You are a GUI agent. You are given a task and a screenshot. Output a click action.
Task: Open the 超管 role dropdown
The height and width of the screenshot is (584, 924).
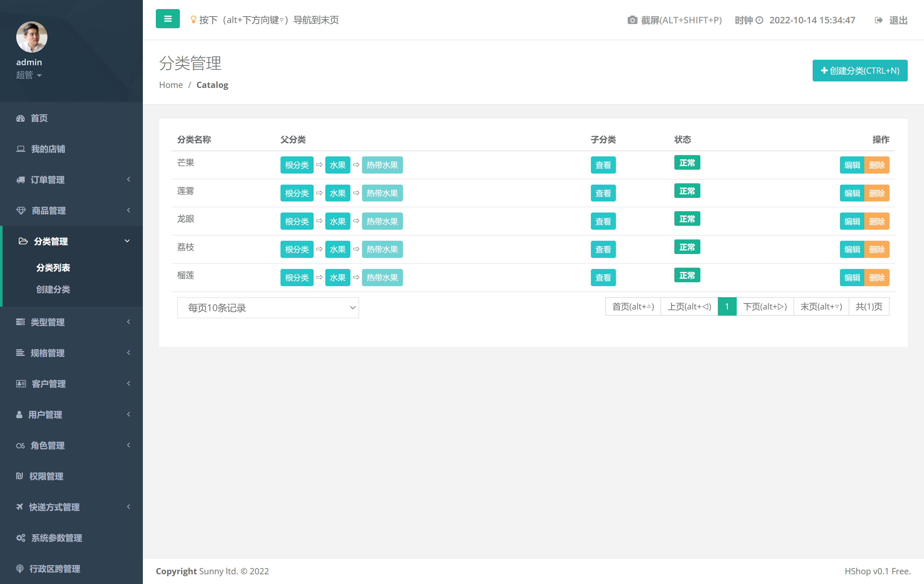click(x=29, y=75)
